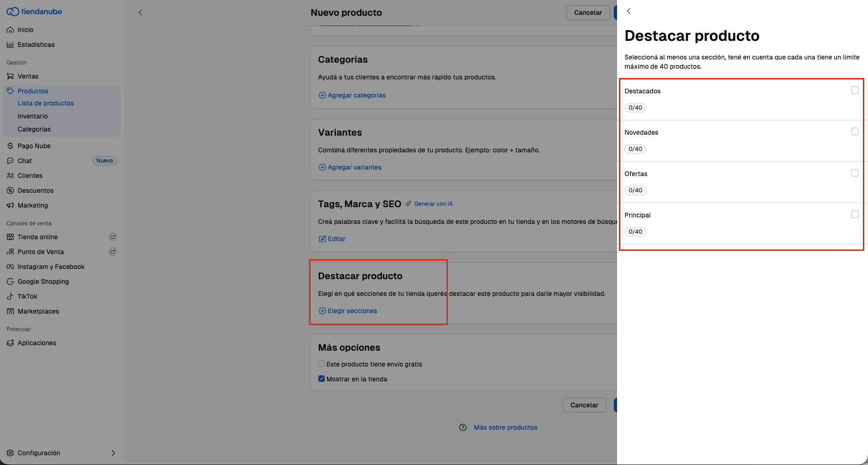Open Marketplaces sales channel
Image resolution: width=868 pixels, height=465 pixels.
pyautogui.click(x=38, y=311)
